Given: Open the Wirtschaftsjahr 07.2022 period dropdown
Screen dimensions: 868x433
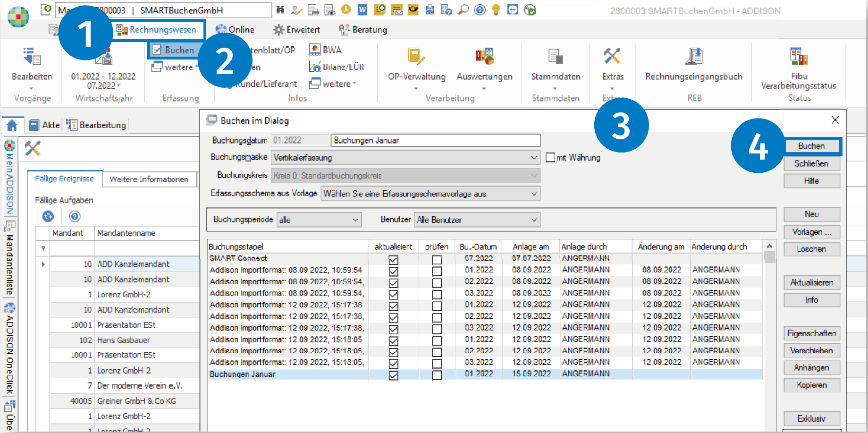Looking at the screenshot, I should 103,85.
